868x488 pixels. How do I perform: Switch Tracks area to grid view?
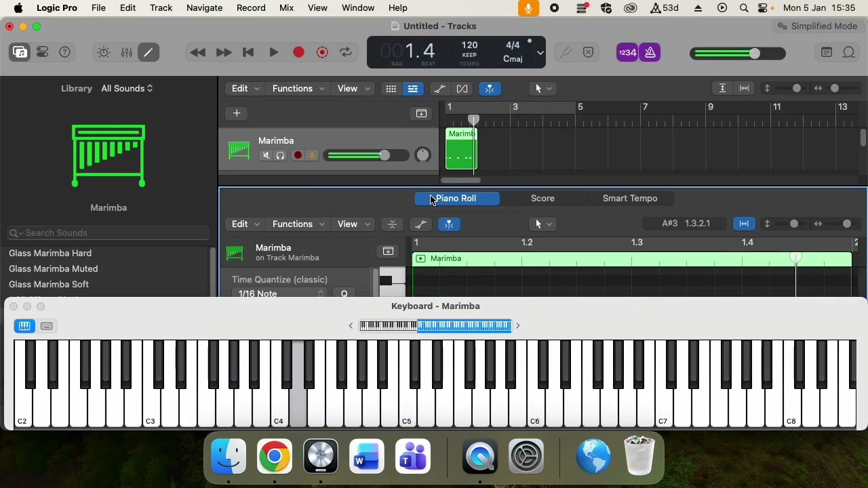391,89
